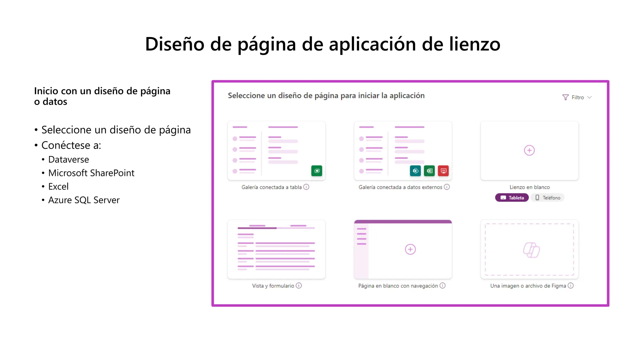Click the plus icon in Lienzo en blanco

tap(529, 150)
